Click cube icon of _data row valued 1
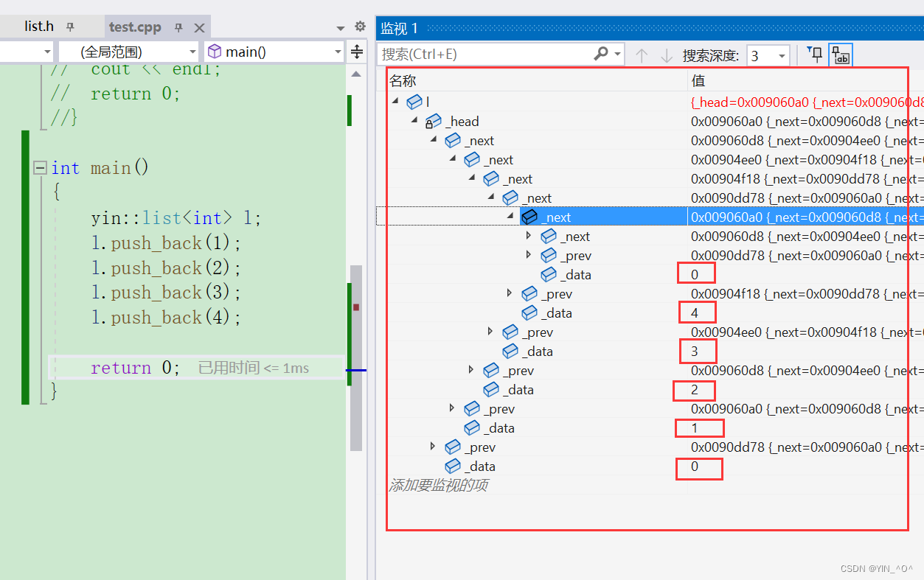Screen dimensions: 924x580 pyautogui.click(x=472, y=427)
